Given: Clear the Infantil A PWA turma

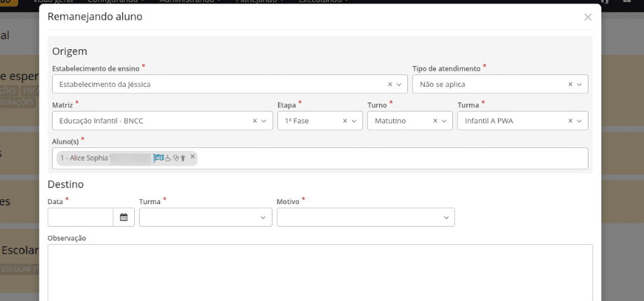Looking at the screenshot, I should (x=570, y=121).
